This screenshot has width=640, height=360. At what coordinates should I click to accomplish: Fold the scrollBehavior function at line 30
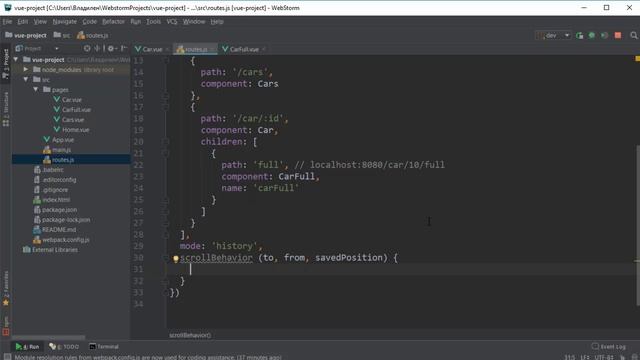[x=166, y=258]
